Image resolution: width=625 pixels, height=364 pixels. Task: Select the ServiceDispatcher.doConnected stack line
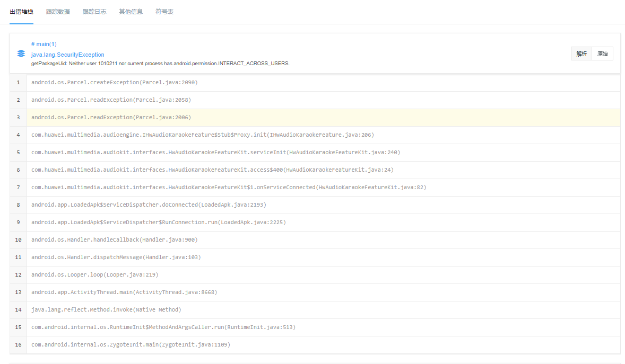point(323,205)
